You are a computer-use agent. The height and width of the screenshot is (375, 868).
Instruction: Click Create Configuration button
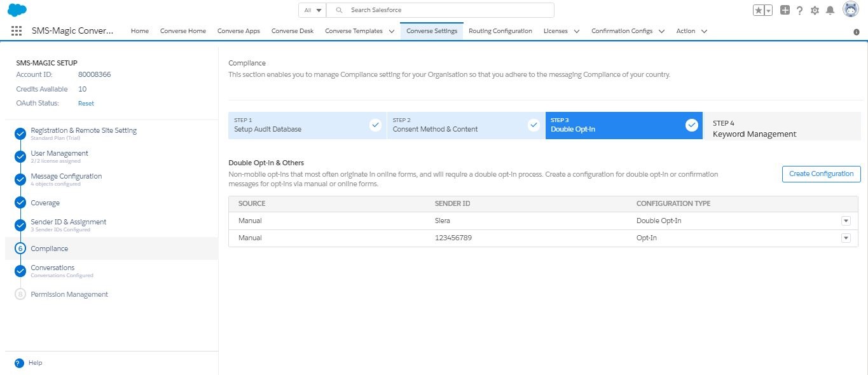[822, 174]
